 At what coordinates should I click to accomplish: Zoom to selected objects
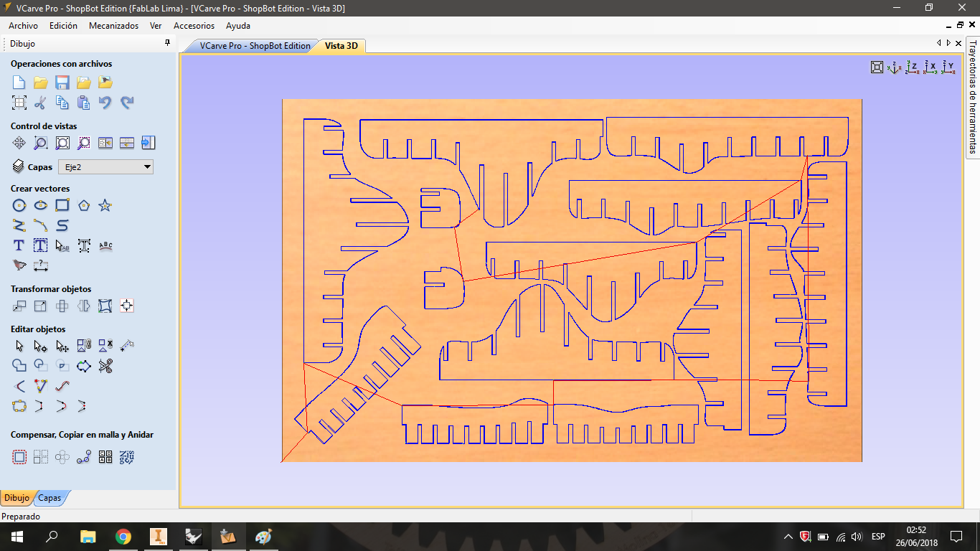pyautogui.click(x=84, y=143)
